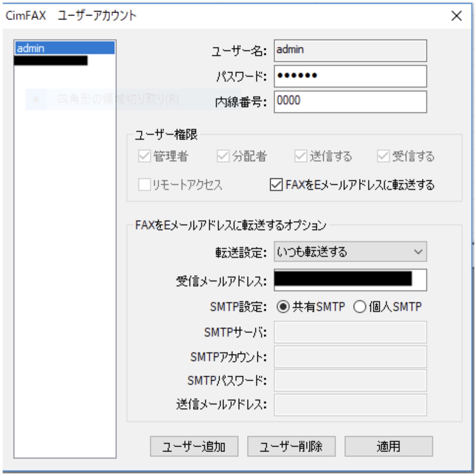Click the ユーザー追加 button
This screenshot has width=475, height=476.
coord(194,446)
